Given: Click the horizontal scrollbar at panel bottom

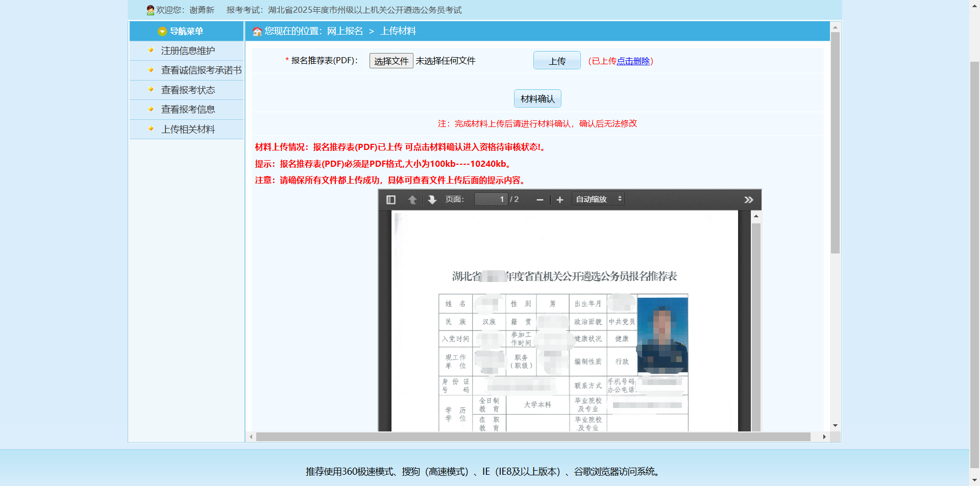Looking at the screenshot, I should pyautogui.click(x=533, y=437).
